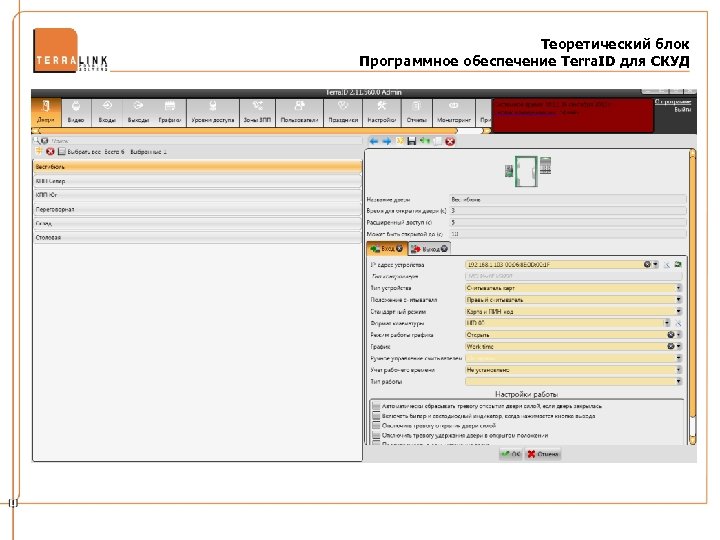Click the green door image

point(526,171)
